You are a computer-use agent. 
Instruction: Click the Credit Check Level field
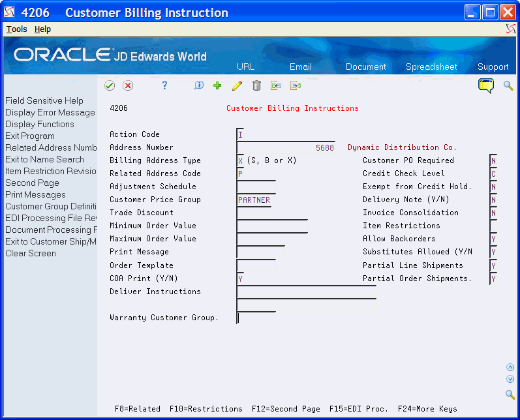tap(493, 173)
